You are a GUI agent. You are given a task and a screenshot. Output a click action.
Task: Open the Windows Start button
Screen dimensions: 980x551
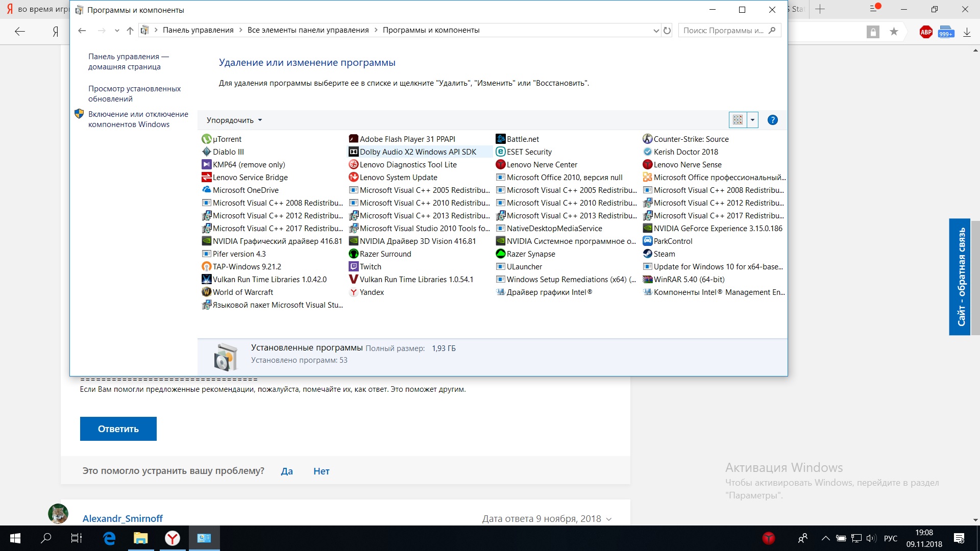15,538
